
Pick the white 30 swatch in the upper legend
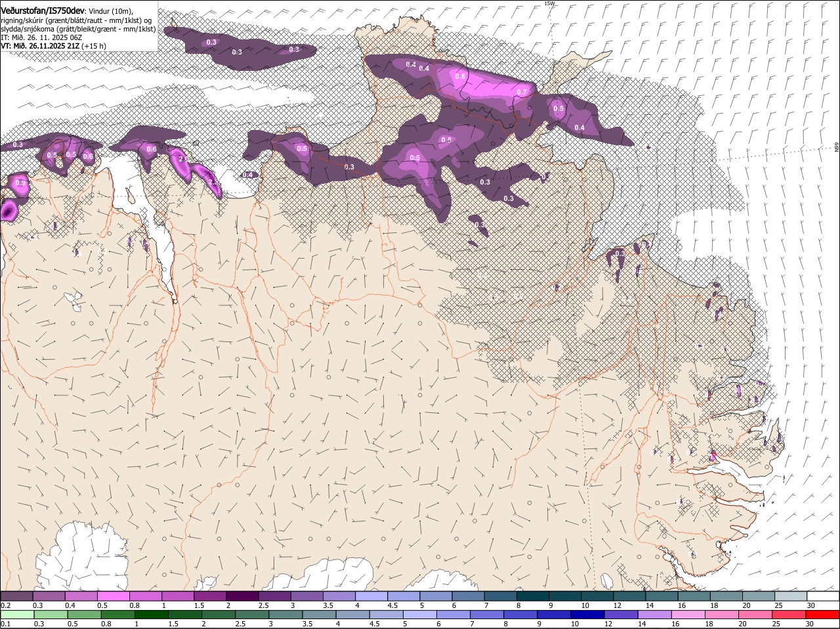[823, 596]
